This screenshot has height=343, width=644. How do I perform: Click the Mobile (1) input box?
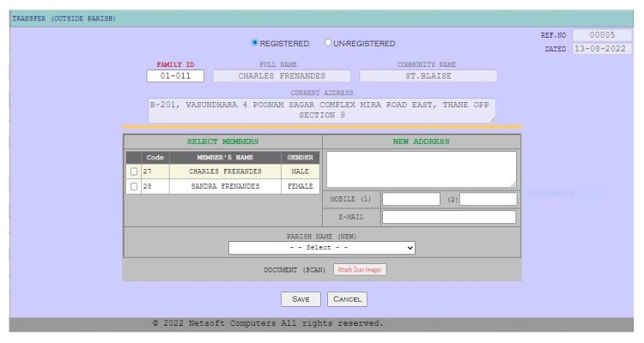(410, 199)
